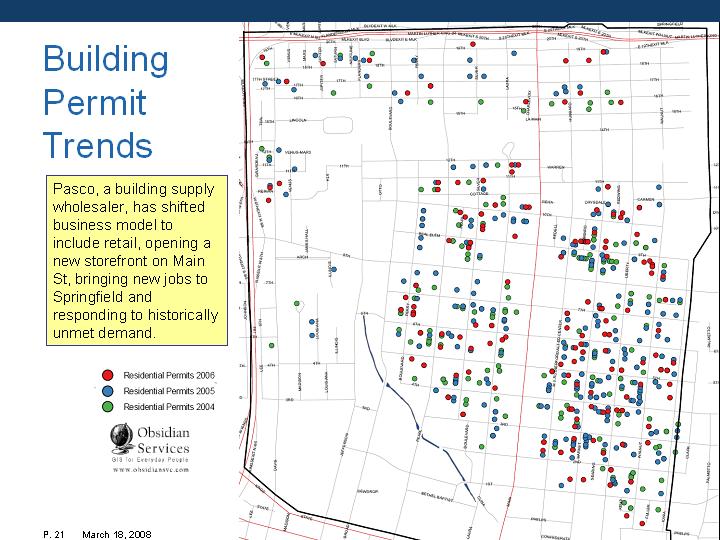Image resolution: width=720 pixels, height=540 pixels.
Task: Click the CARMEN street label
Action: [x=645, y=200]
